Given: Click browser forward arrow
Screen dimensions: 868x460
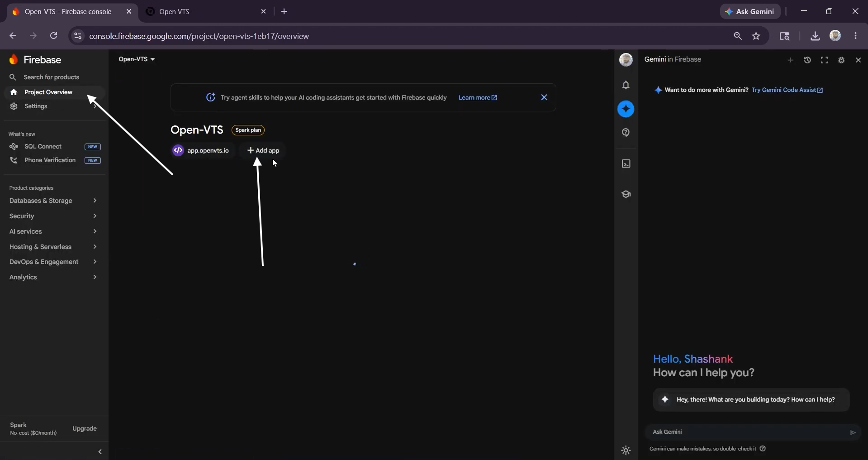Looking at the screenshot, I should (33, 36).
